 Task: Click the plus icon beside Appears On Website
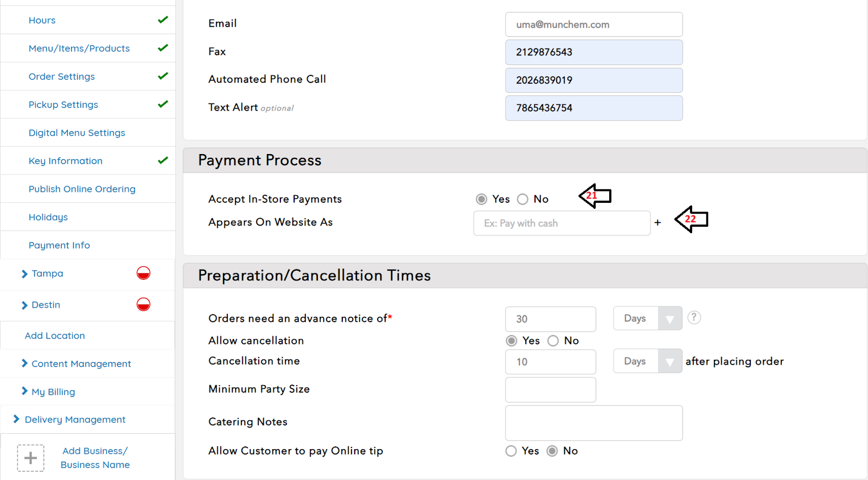click(x=658, y=223)
